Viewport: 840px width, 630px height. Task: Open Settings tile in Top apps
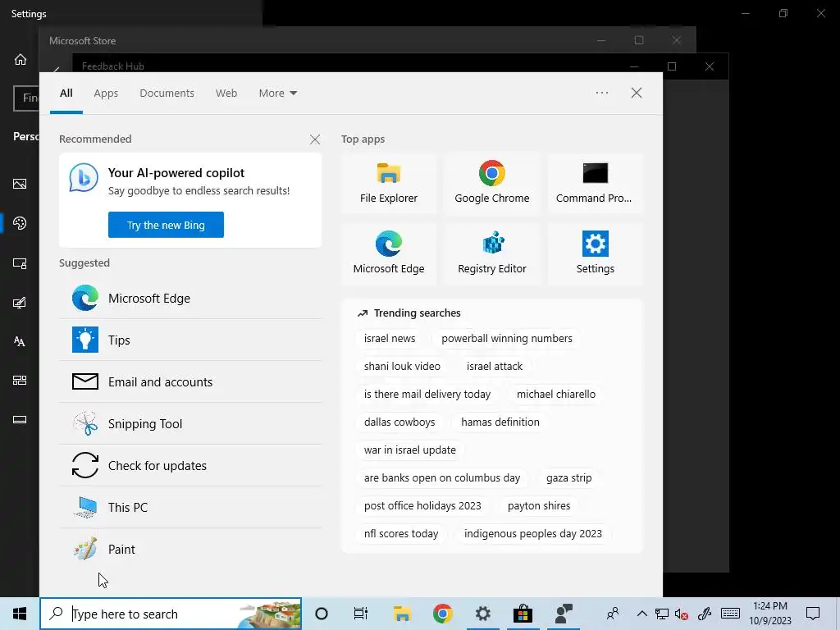point(595,254)
